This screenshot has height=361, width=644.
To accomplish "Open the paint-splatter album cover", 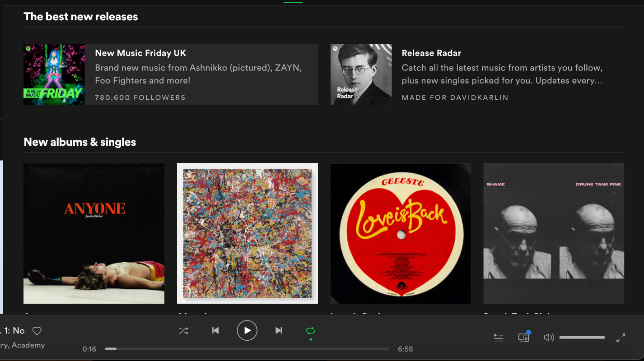I will click(247, 233).
